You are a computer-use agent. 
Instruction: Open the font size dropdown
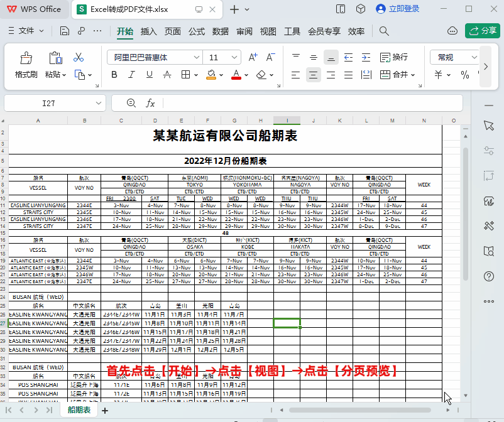(x=234, y=58)
